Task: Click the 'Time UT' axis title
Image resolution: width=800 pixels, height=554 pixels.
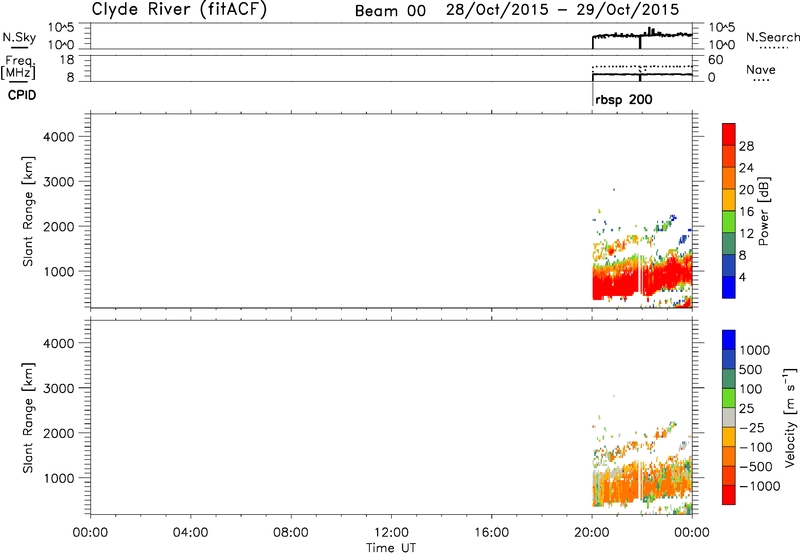Action: [x=391, y=548]
